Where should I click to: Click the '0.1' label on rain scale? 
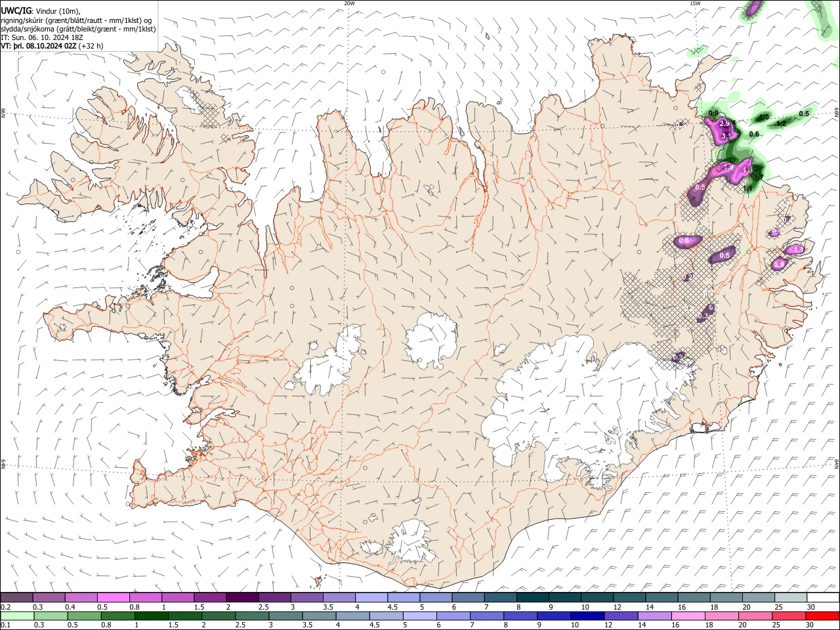point(6,625)
